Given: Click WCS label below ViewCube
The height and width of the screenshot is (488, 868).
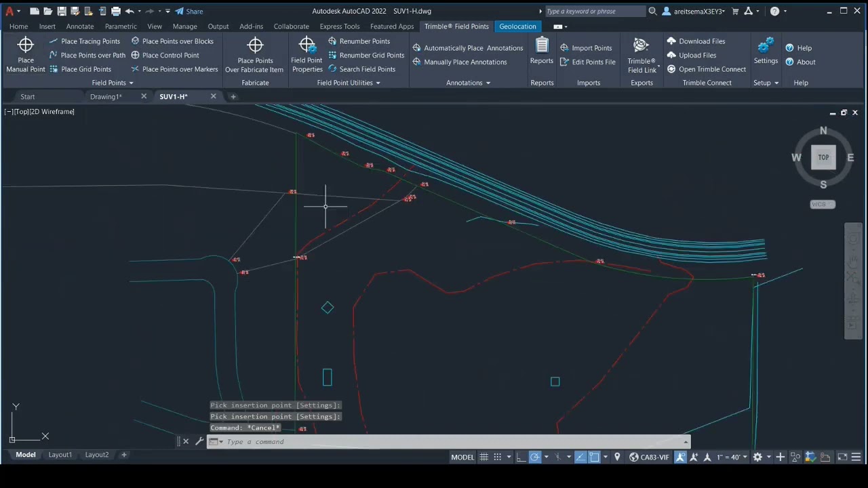Looking at the screenshot, I should click(x=823, y=205).
